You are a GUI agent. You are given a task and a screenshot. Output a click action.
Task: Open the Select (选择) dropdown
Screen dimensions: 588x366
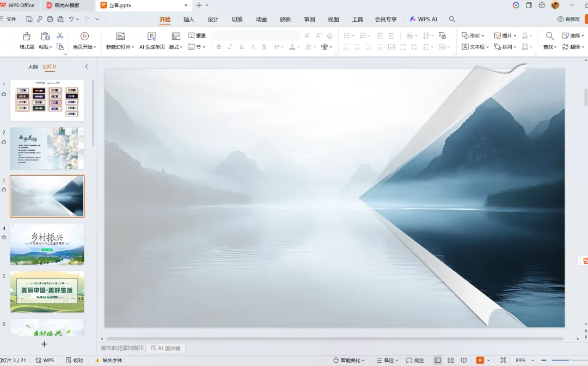[573, 35]
